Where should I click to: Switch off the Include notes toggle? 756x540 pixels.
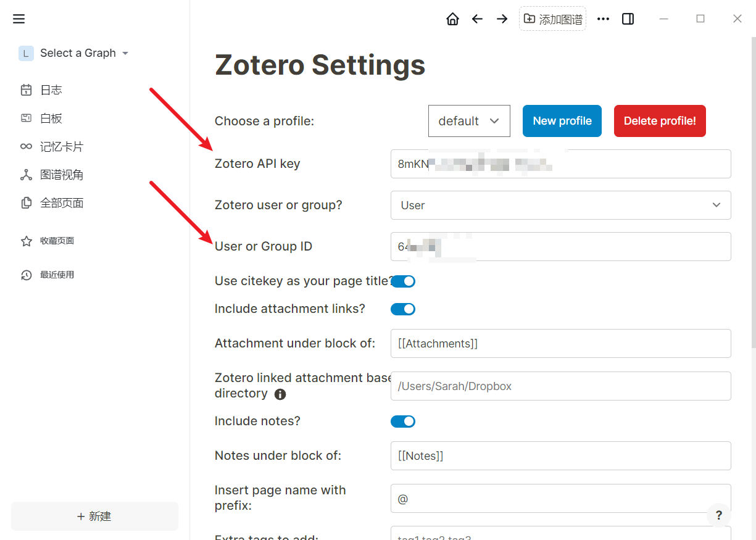tap(403, 422)
